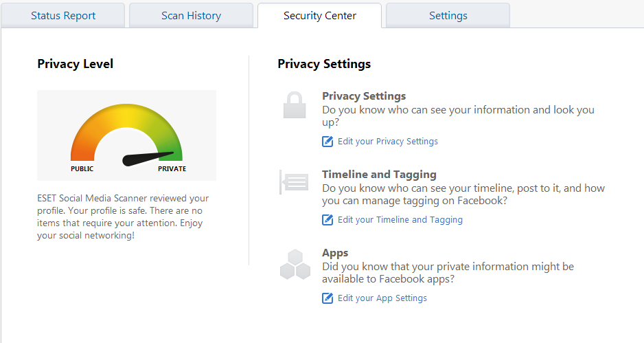Viewport: 644px width, 343px height.
Task: Open the Edit your Privacy Settings link
Action: (x=387, y=142)
